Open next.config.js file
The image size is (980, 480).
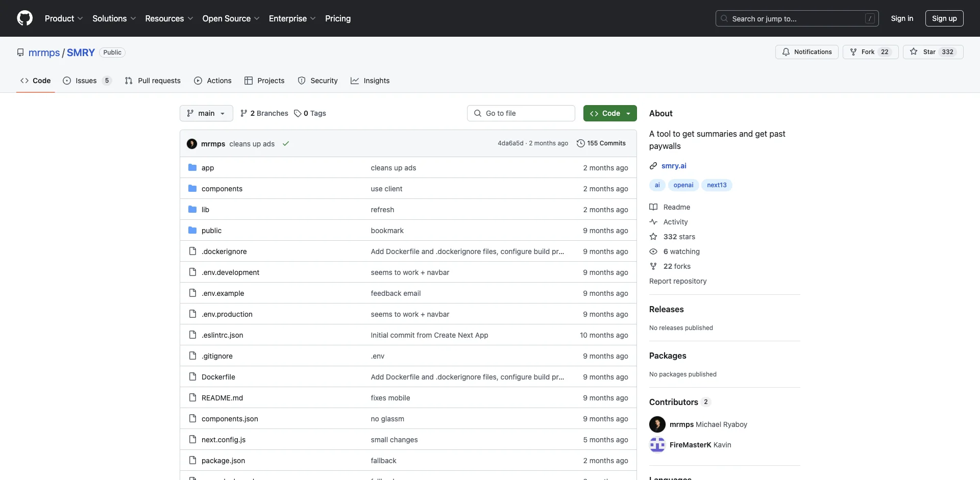[x=224, y=440]
